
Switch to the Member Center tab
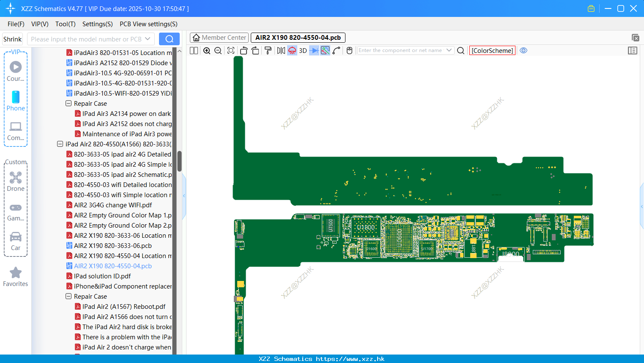tap(219, 38)
